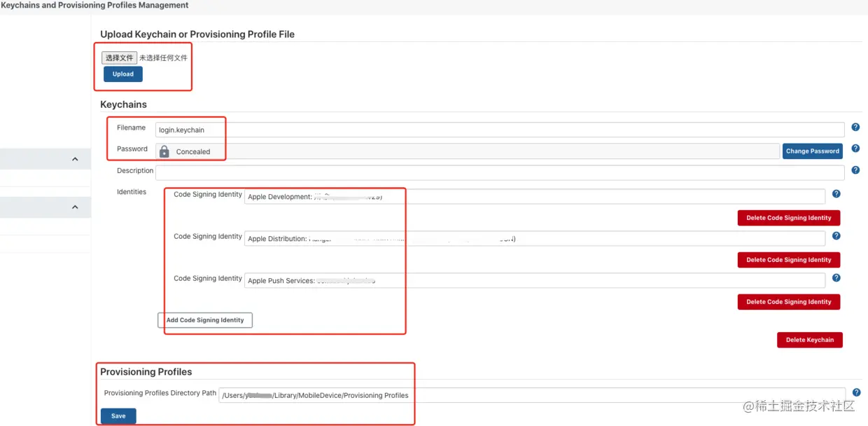Edit the Apple Distribution identity field
This screenshot has width=868, height=426.
(x=535, y=239)
